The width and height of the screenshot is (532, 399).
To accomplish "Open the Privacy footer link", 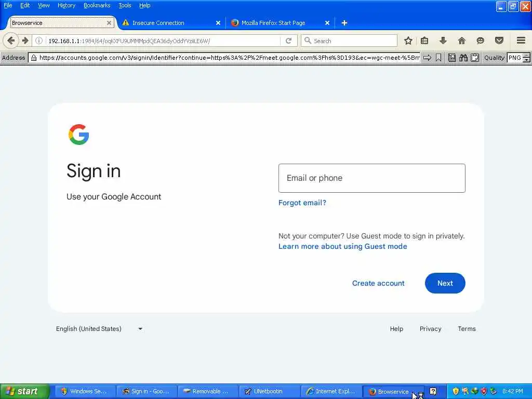I will [430, 329].
